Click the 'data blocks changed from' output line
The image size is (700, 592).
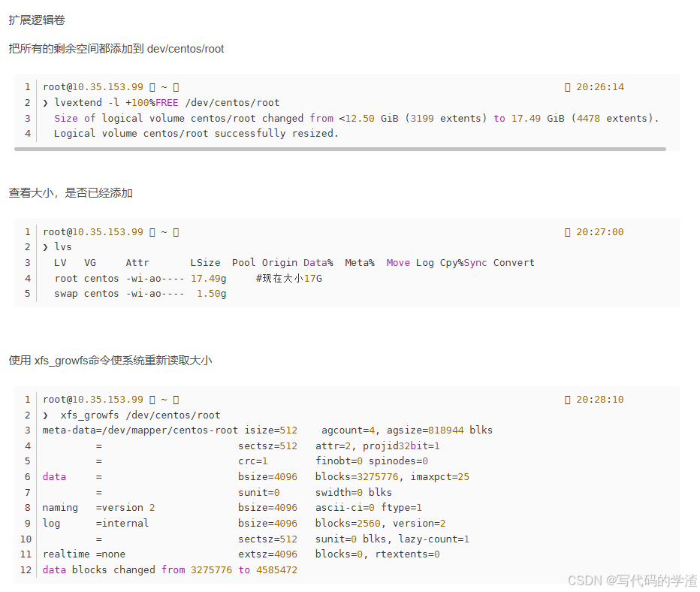tap(170, 570)
